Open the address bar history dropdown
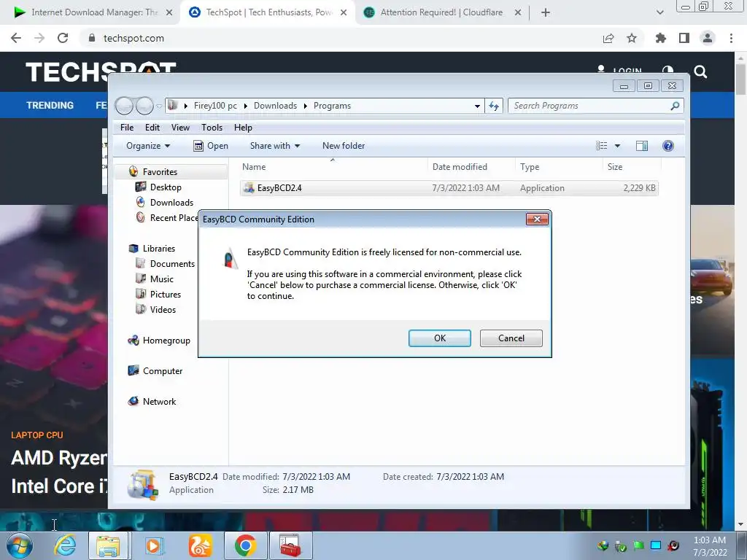 [477, 106]
